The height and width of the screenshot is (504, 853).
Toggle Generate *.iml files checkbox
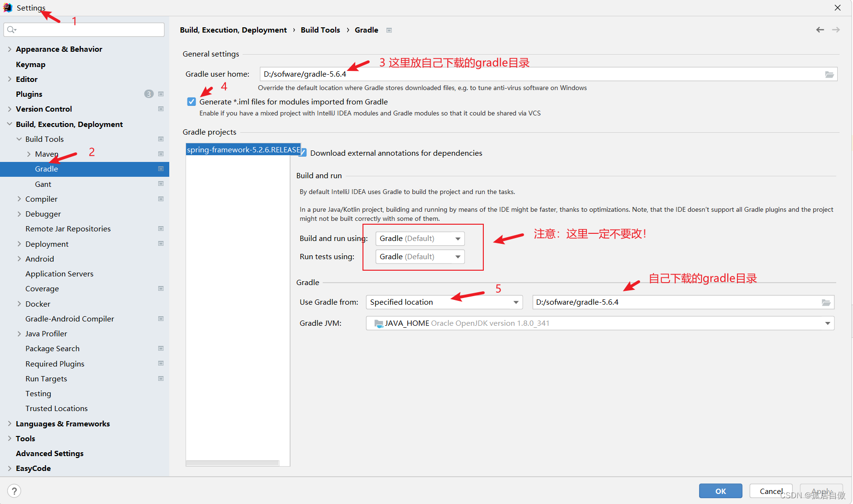point(192,102)
